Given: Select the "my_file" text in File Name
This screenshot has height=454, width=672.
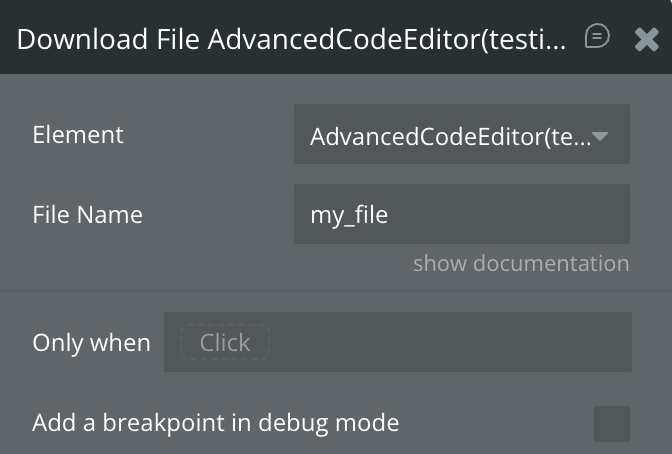Looking at the screenshot, I should [349, 214].
